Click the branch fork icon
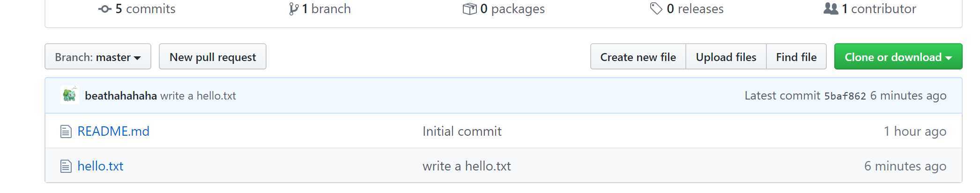 [294, 9]
